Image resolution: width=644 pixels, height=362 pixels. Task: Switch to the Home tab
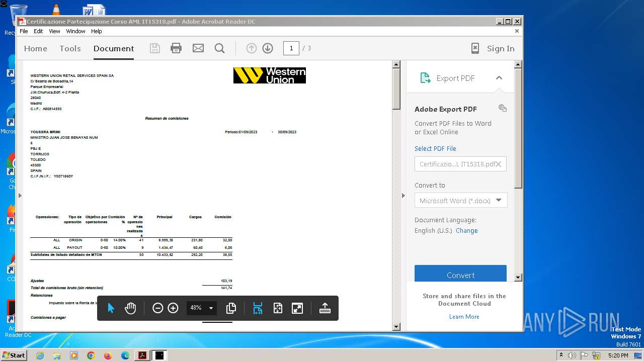(x=36, y=48)
